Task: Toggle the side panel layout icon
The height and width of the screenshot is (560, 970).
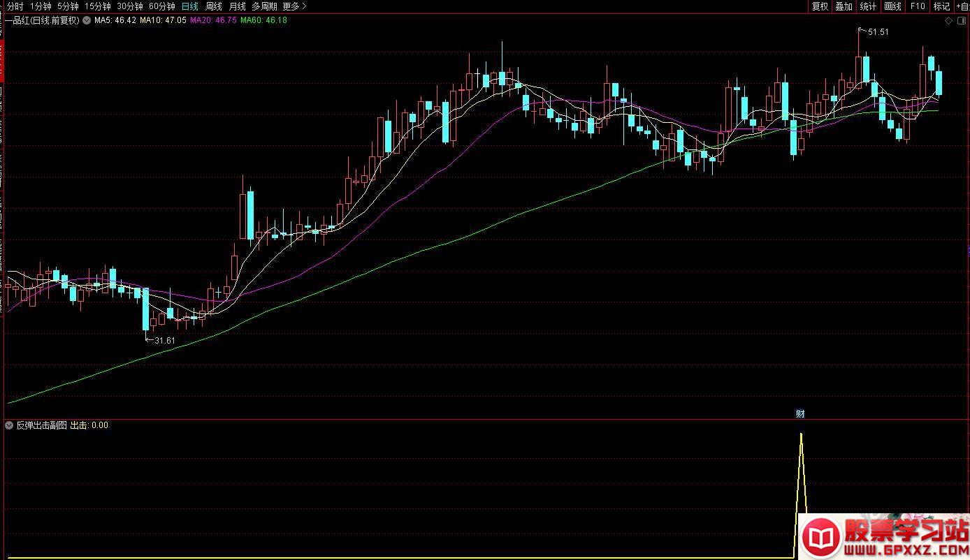Action: click(961, 21)
